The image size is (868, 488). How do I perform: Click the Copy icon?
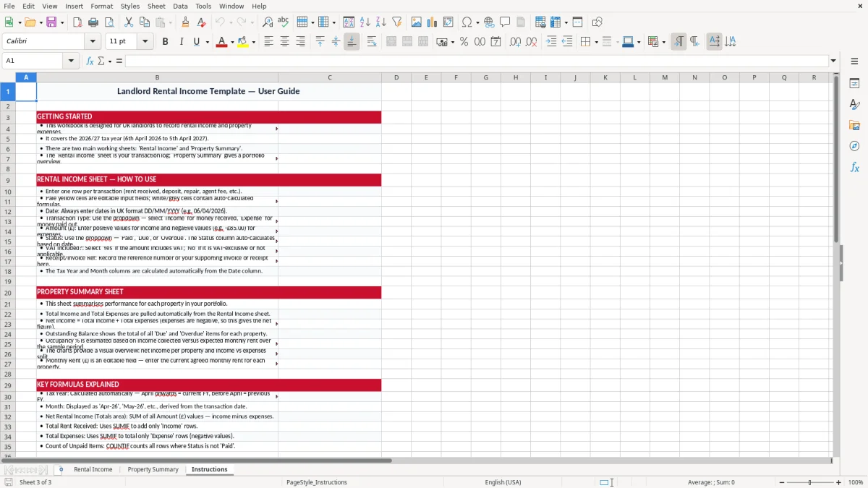click(x=145, y=22)
